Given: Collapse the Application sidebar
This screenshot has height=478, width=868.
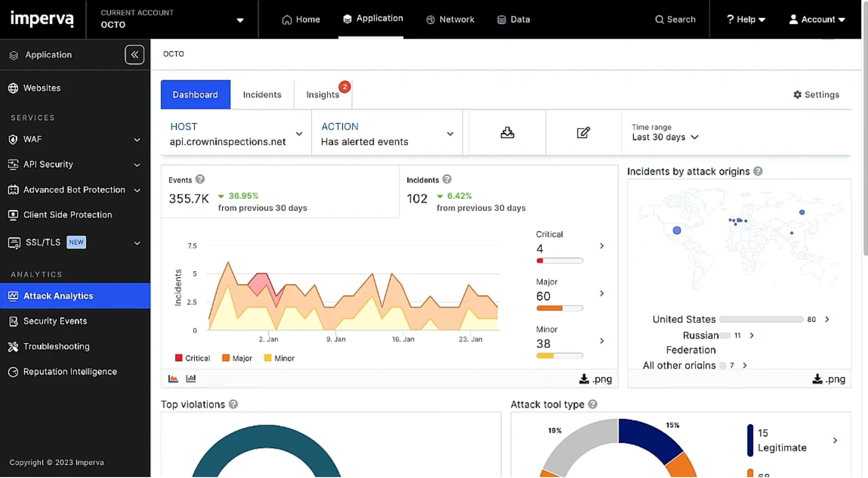Looking at the screenshot, I should (134, 55).
